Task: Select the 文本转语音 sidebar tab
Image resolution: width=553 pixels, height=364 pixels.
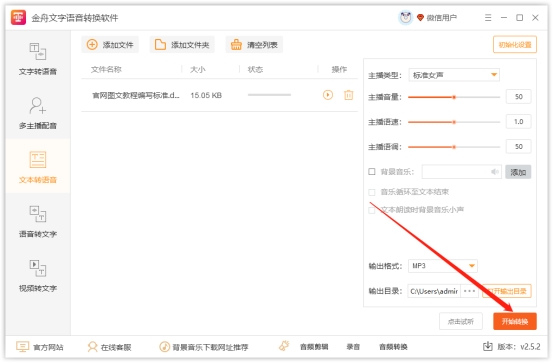Action: point(38,167)
